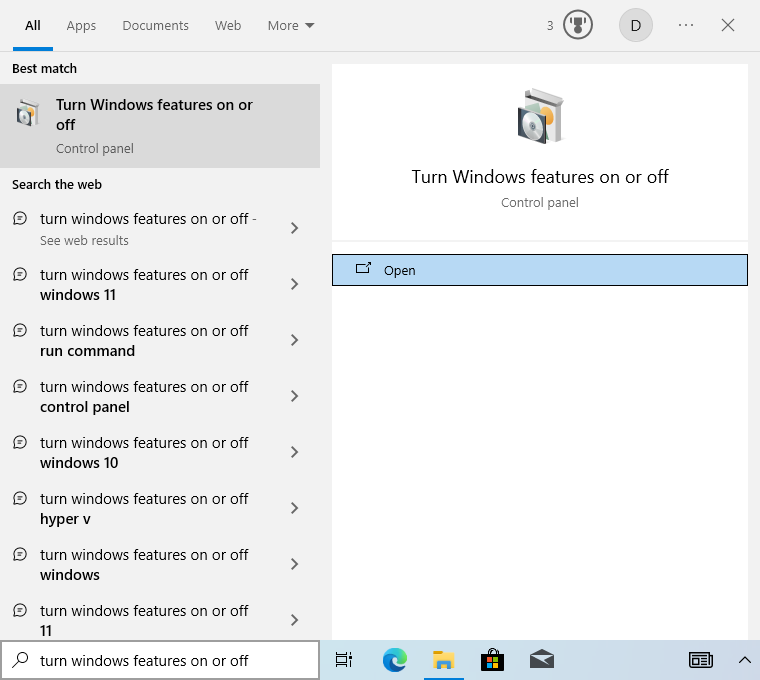The image size is (760, 680).
Task: Select suggestion ending in 'run command'
Action: coord(160,340)
